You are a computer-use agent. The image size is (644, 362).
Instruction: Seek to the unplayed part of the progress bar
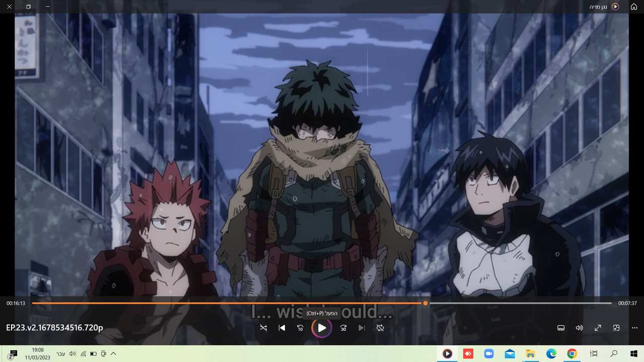pyautogui.click(x=520, y=303)
